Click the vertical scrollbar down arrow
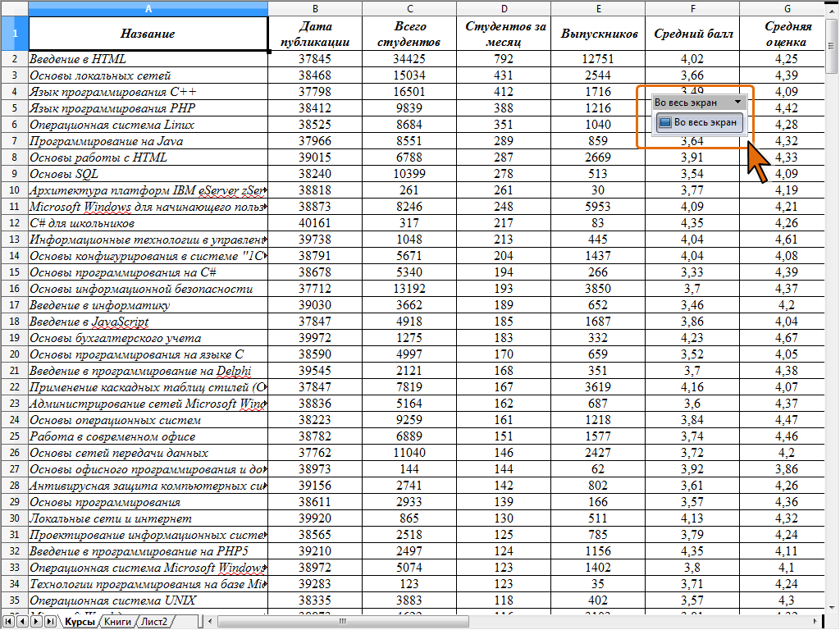The height and width of the screenshot is (630, 840). [x=832, y=608]
